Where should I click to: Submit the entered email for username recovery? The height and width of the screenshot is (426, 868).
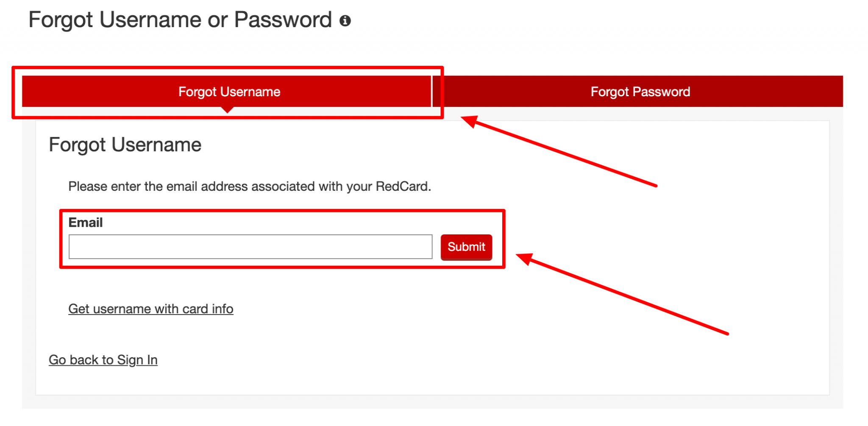(x=465, y=247)
